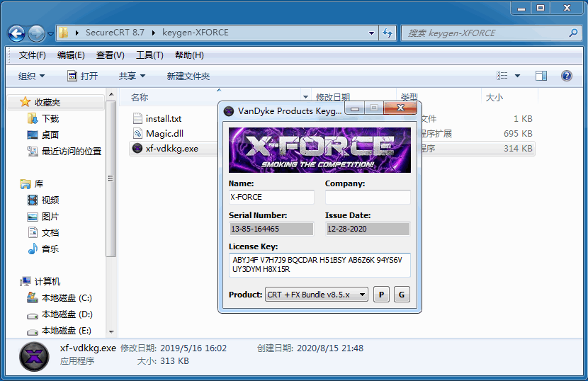Open the Product combo box
This screenshot has width=588, height=381.
point(317,295)
